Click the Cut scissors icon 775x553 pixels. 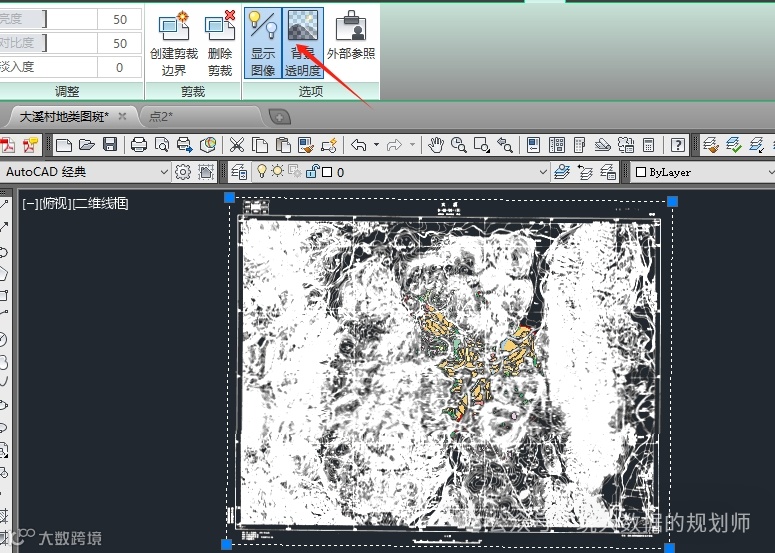[x=237, y=145]
